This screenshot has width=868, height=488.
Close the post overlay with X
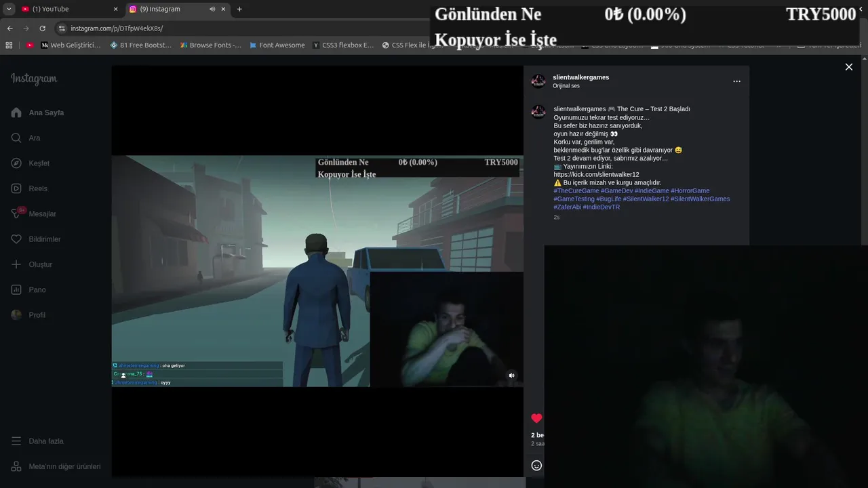click(848, 66)
